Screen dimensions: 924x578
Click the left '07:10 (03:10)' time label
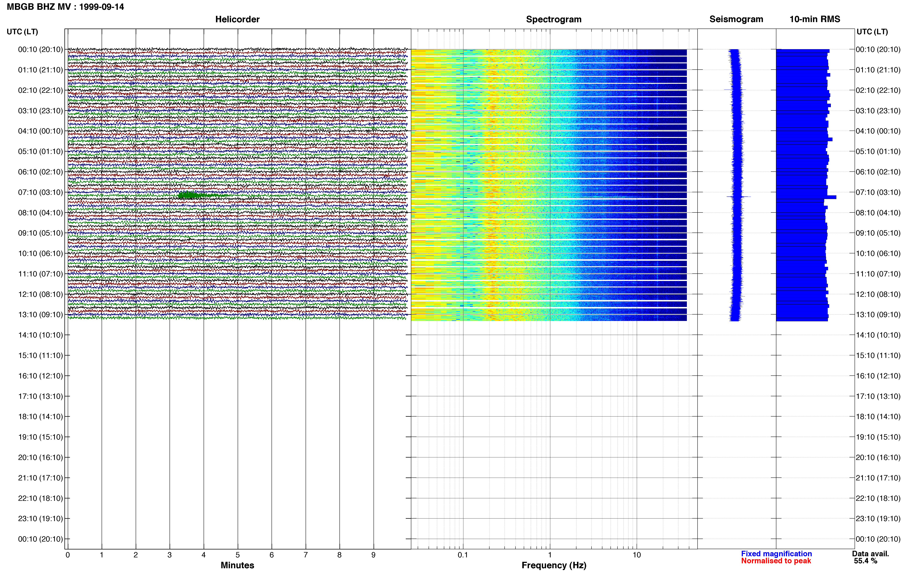[x=41, y=192]
